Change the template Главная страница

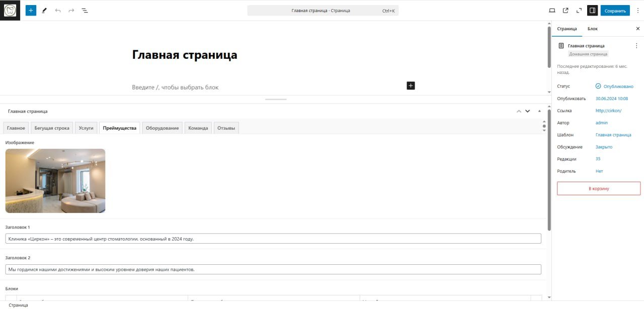(613, 135)
